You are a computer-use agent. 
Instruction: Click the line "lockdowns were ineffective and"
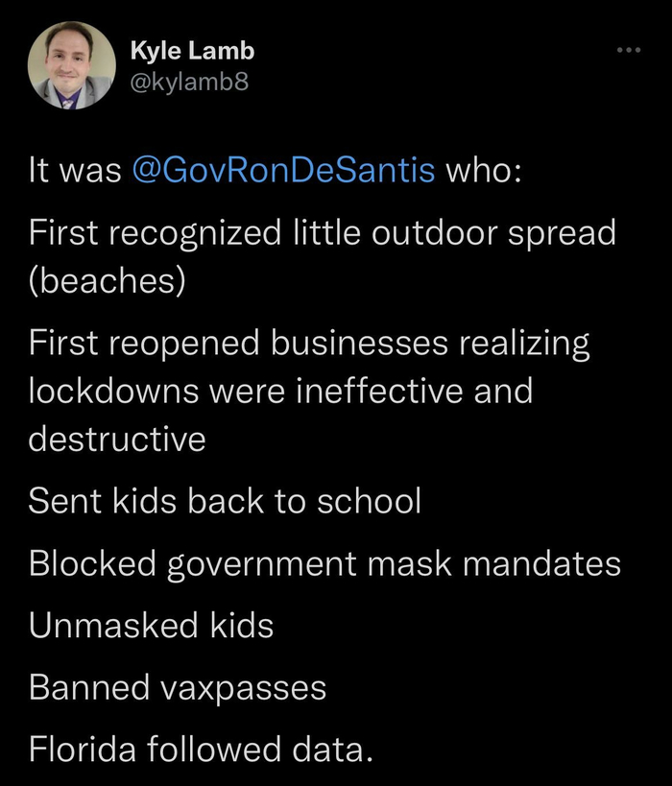(x=279, y=391)
